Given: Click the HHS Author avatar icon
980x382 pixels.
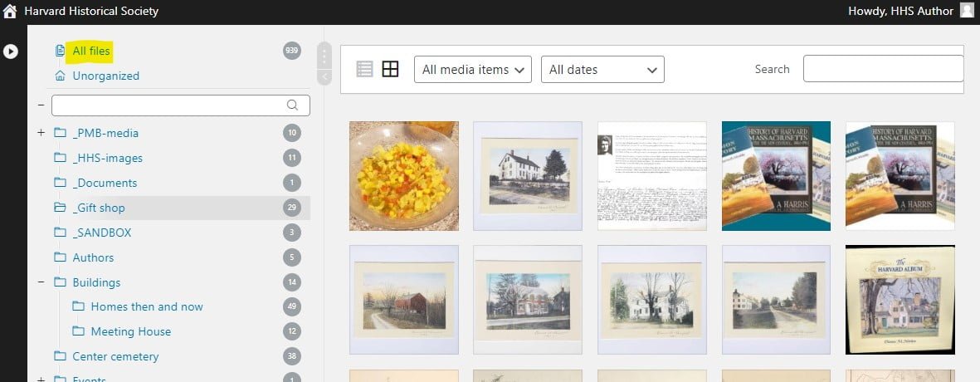Looking at the screenshot, I should click(967, 11).
